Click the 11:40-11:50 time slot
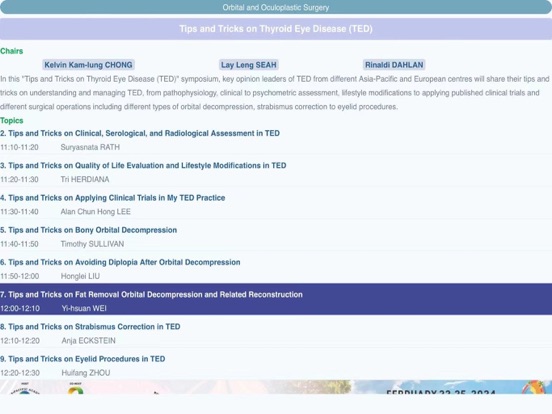Screen dimensions: 552x414 pyautogui.click(x=19, y=244)
